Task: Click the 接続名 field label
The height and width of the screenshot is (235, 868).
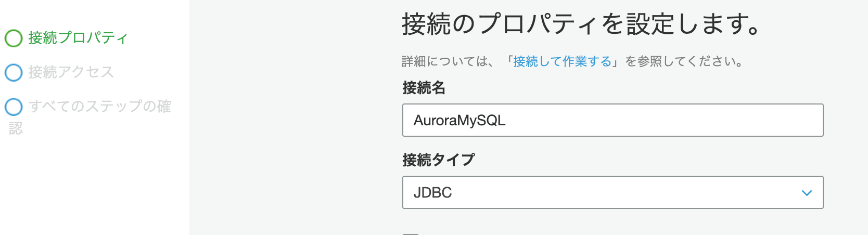Action: click(x=424, y=88)
